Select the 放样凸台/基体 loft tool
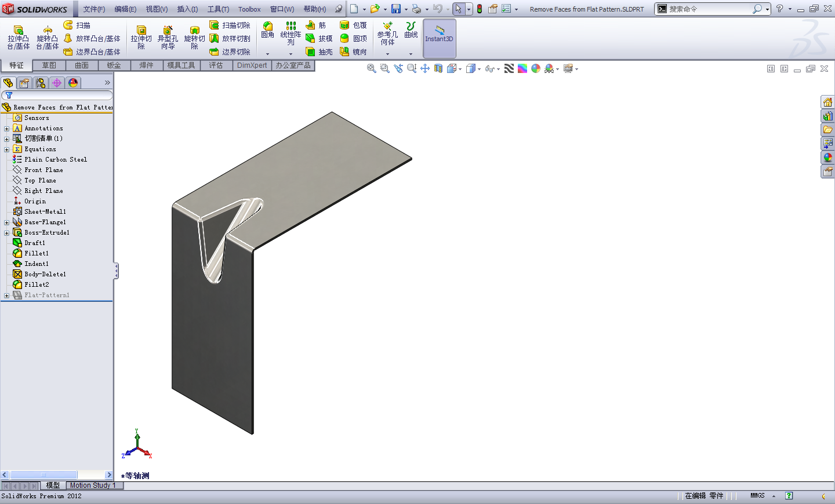835x504 pixels. tap(92, 38)
